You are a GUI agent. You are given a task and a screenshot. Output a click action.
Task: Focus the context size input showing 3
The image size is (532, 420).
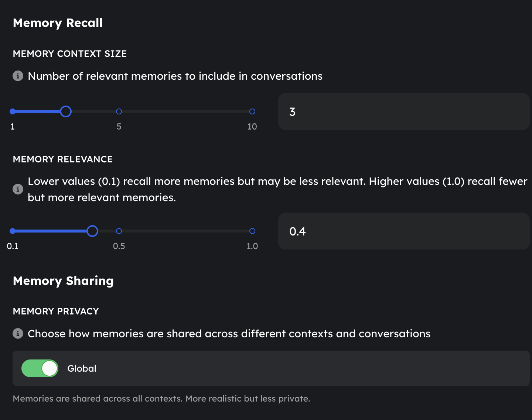403,111
